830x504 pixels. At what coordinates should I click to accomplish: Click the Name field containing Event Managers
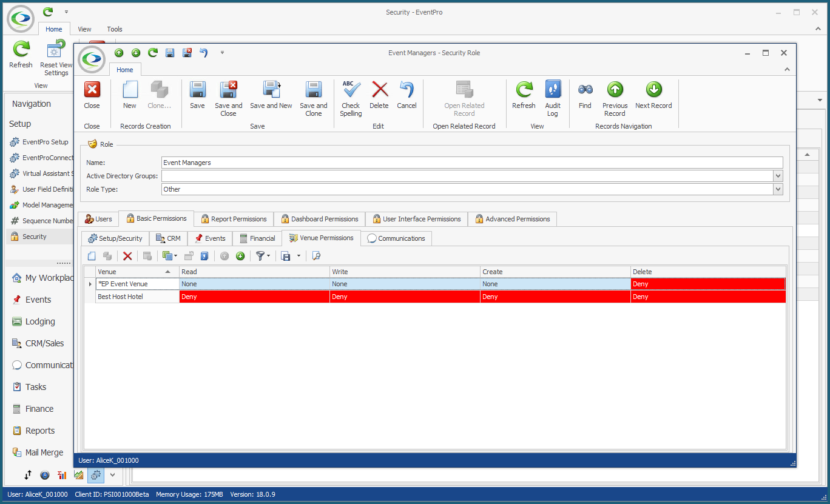pos(472,163)
